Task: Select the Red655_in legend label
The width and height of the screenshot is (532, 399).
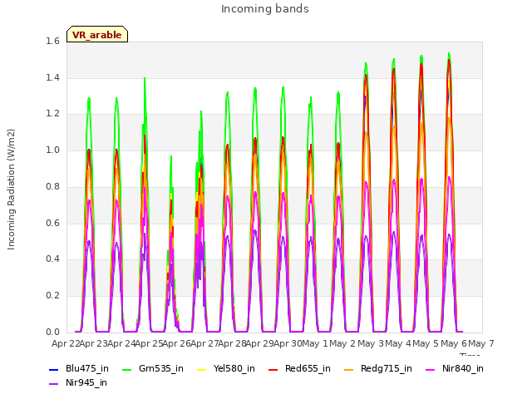Action: [308, 368]
